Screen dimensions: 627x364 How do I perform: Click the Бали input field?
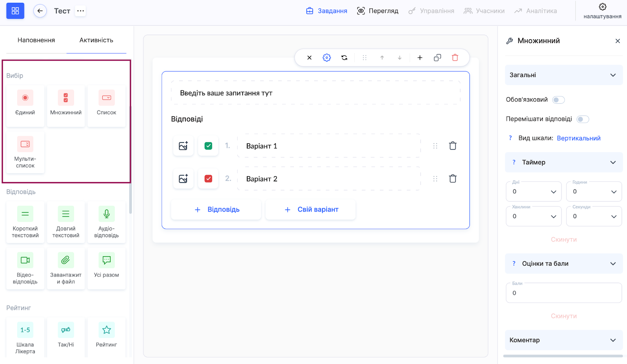click(x=564, y=293)
